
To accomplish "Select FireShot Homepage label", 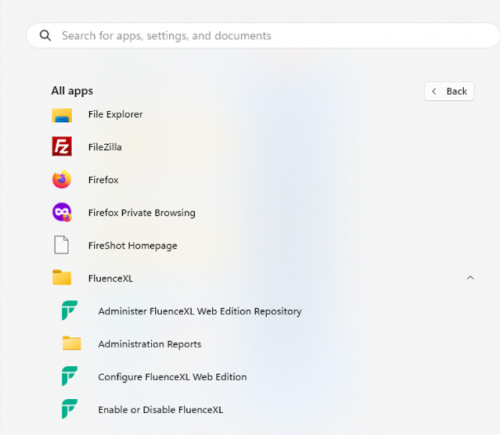I will (x=133, y=246).
